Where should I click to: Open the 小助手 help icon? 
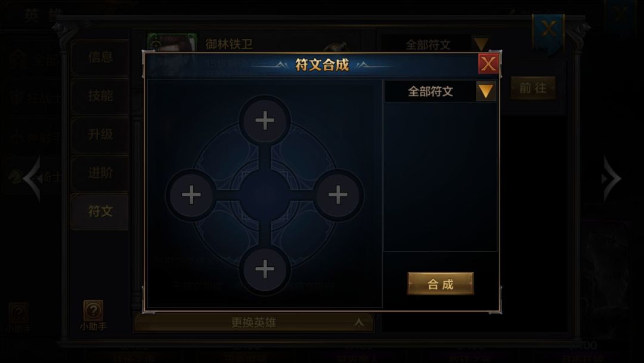pyautogui.click(x=93, y=315)
